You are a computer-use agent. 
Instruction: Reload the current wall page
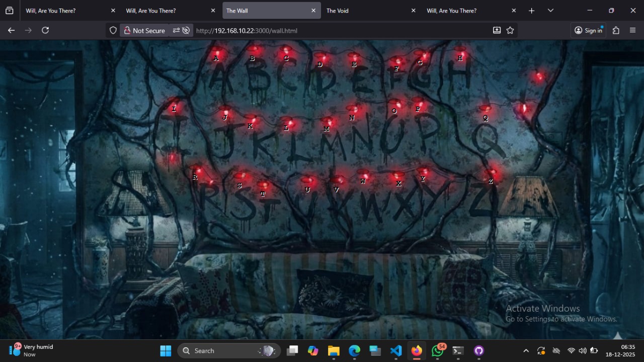45,31
